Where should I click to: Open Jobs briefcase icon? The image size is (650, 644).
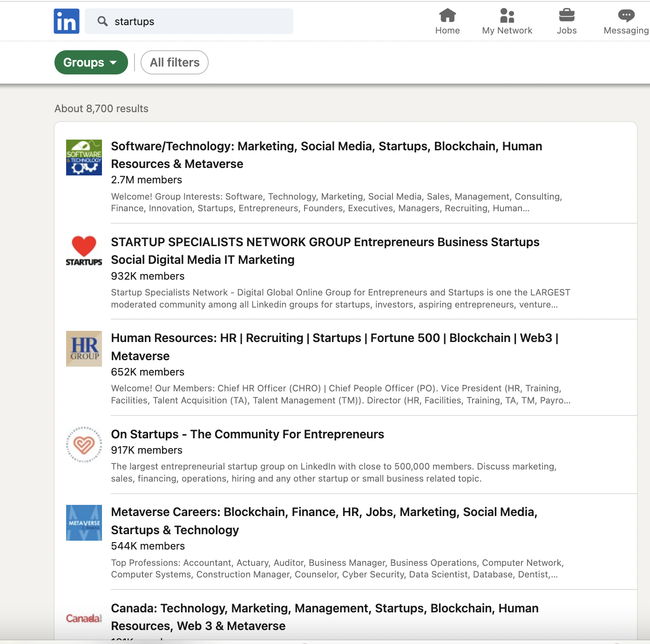pyautogui.click(x=567, y=15)
